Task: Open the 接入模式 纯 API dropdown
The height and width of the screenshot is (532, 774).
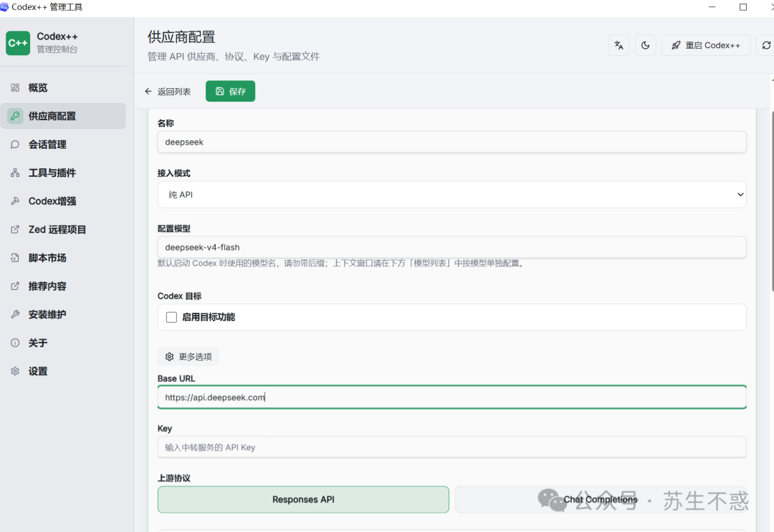Action: click(451, 195)
